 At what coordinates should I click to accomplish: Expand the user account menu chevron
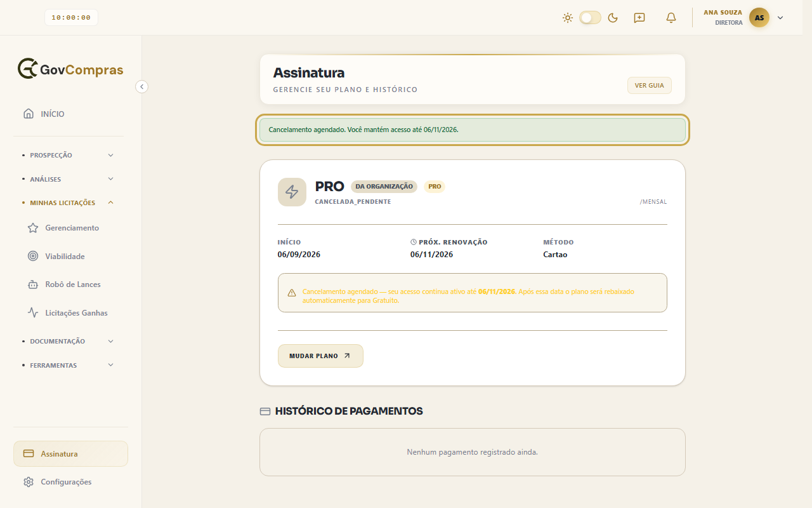[780, 18]
